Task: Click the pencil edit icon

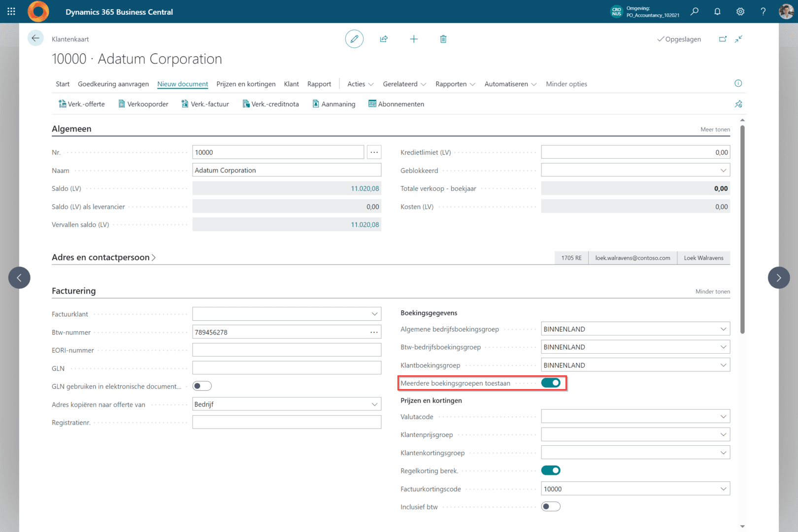Action: 354,39
